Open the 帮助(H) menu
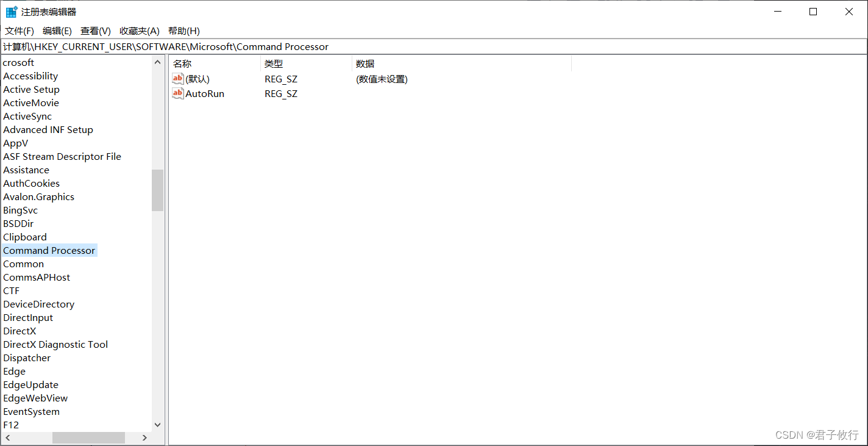Screen dimensions: 868x446 point(183,31)
